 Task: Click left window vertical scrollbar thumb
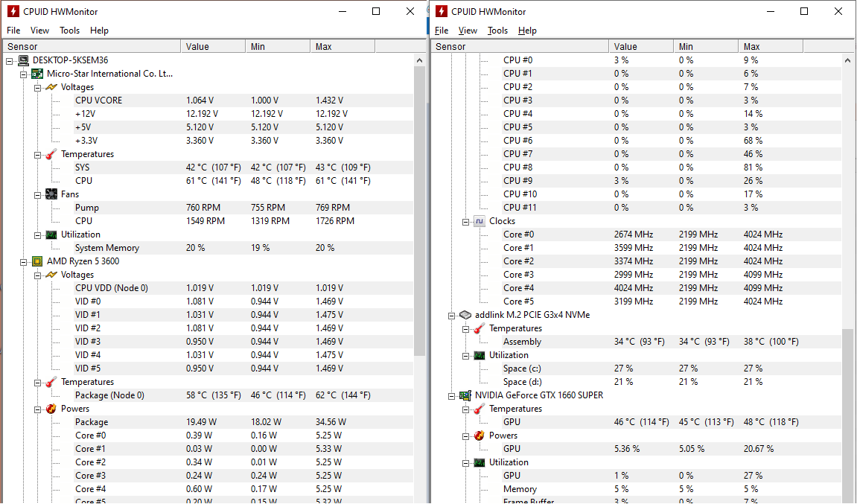(419, 211)
